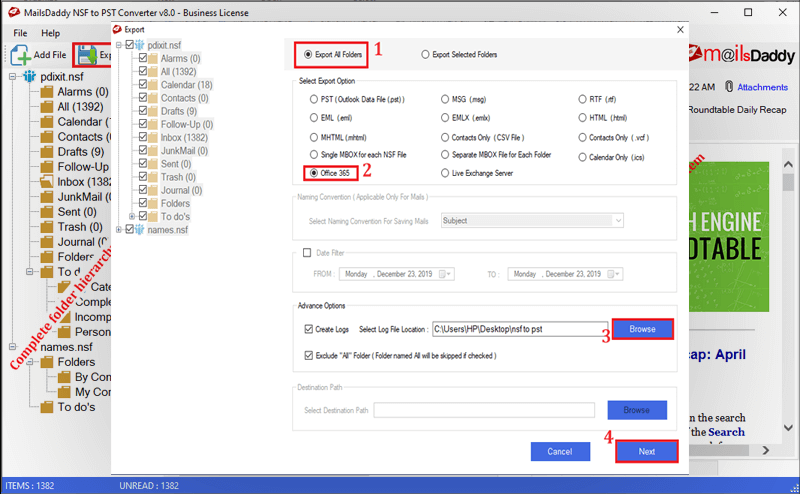Click the Select Log File Location field
The image size is (800, 494).
520,329
